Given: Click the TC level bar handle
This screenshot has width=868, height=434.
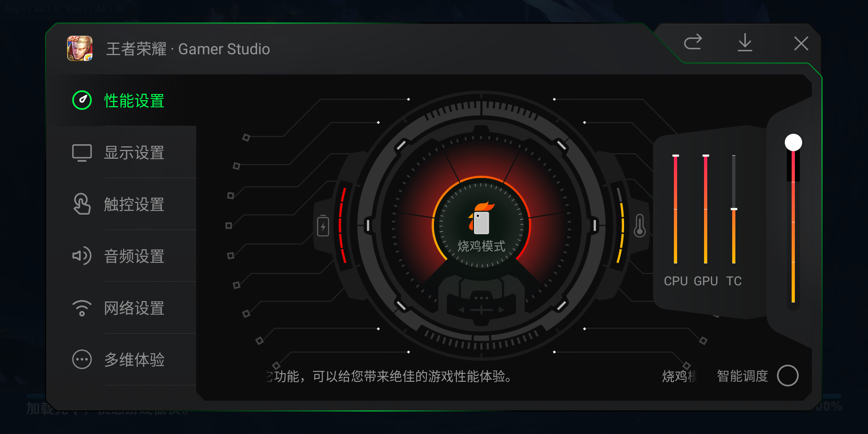Looking at the screenshot, I should [x=734, y=209].
